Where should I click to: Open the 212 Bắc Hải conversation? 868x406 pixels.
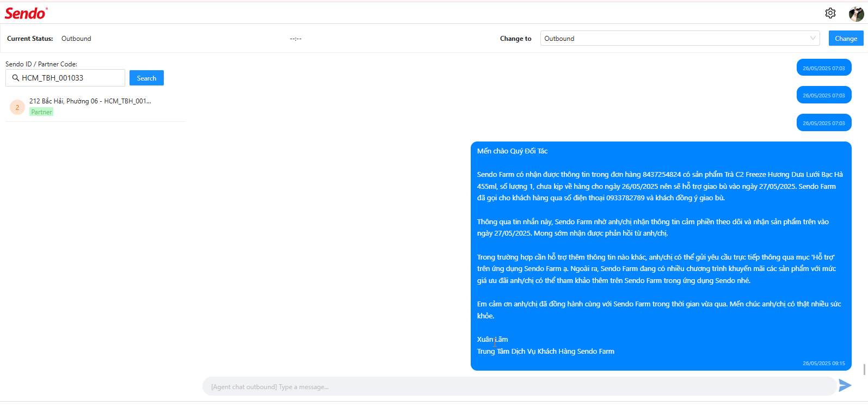coord(95,107)
